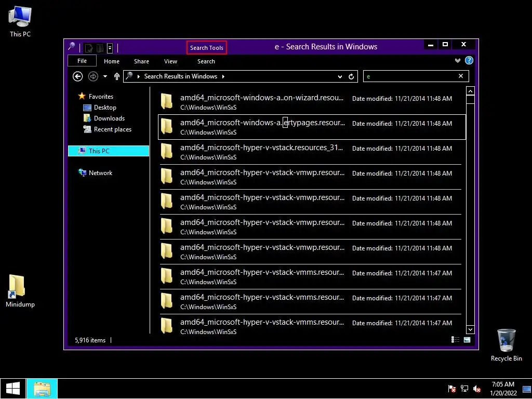Click the Network icon in sidebar
This screenshot has height=399, width=532.
[82, 172]
